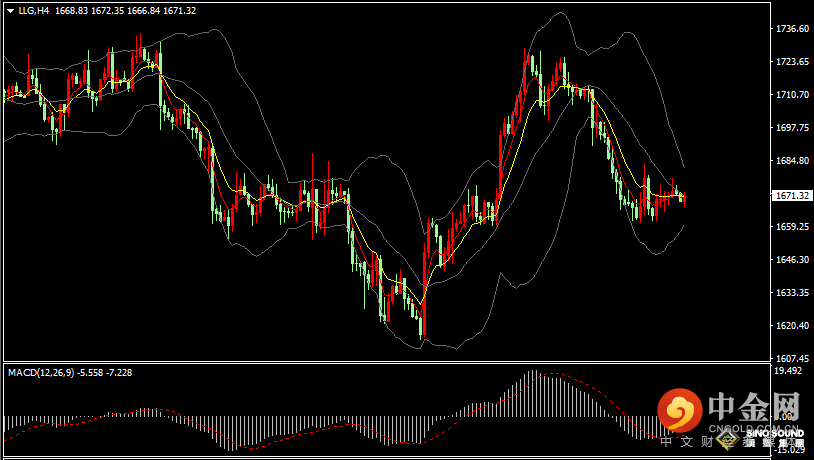
Task: Click the 1620.40 price axis label
Action: click(792, 325)
